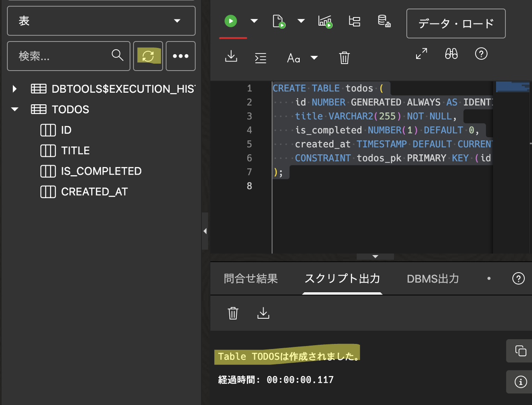The height and width of the screenshot is (405, 532).
Task: Expand the DBTOOLS$EXECUTION_HIST table node
Action: pyautogui.click(x=15, y=89)
